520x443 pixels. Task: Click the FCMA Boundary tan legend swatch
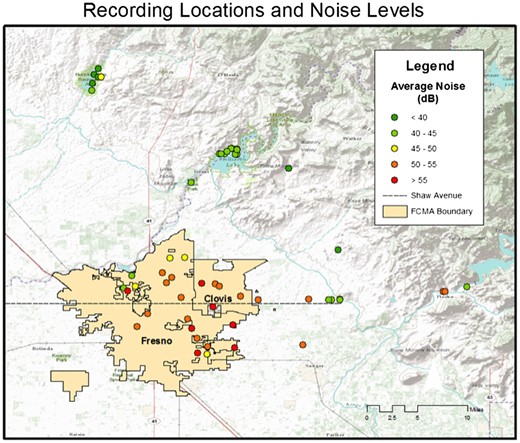(x=395, y=211)
